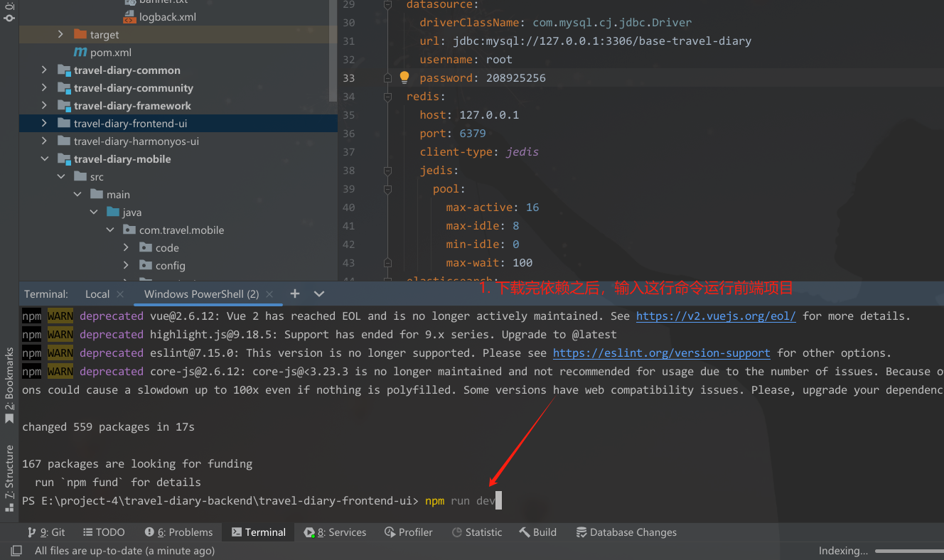Open the Profiler tool window

coord(409,532)
